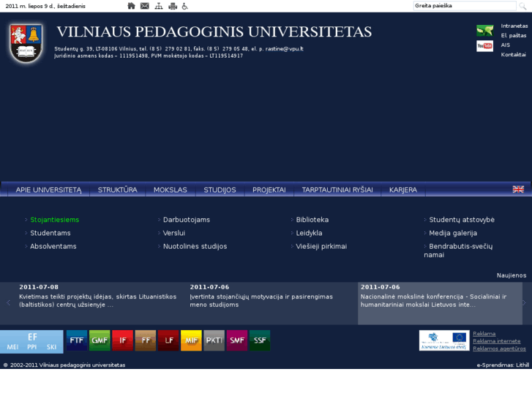This screenshot has height=399, width=532.
Task: Click the EU structural funds banner
Action: click(444, 340)
